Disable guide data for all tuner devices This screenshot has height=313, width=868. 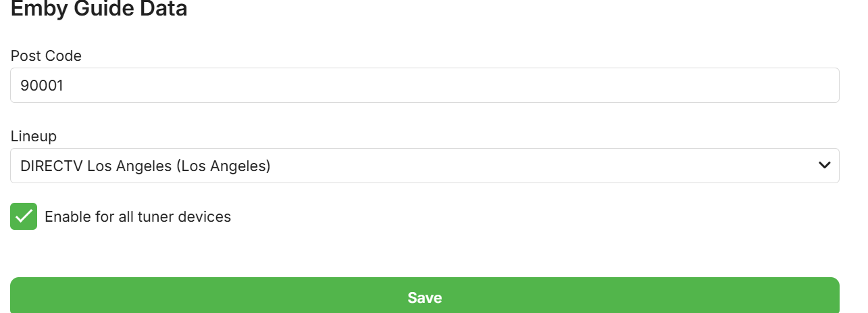24,216
